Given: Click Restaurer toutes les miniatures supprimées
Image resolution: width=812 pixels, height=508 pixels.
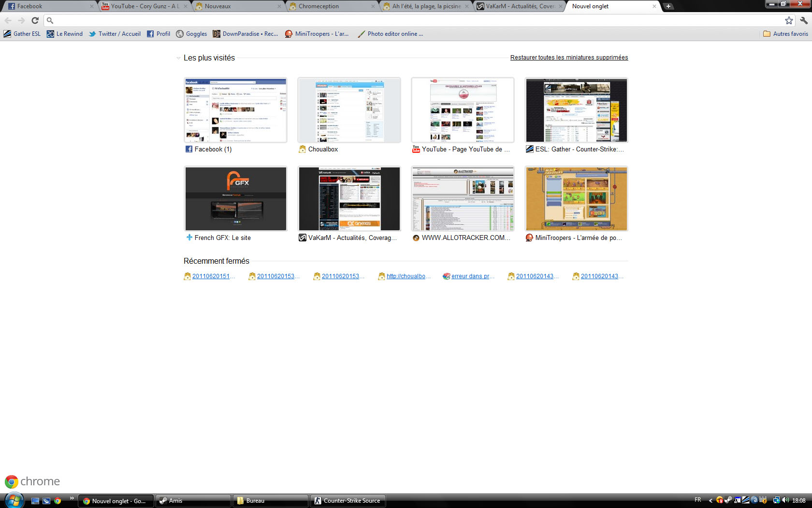Looking at the screenshot, I should pos(569,58).
